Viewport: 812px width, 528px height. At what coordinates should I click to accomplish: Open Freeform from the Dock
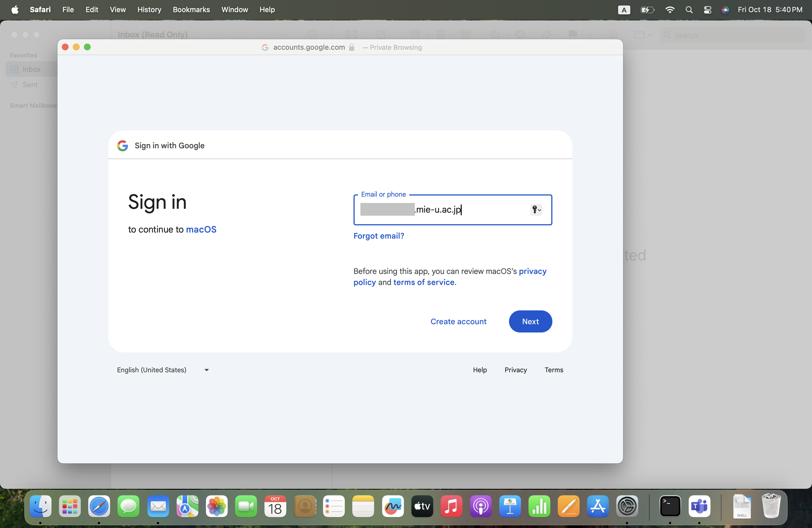tap(393, 506)
